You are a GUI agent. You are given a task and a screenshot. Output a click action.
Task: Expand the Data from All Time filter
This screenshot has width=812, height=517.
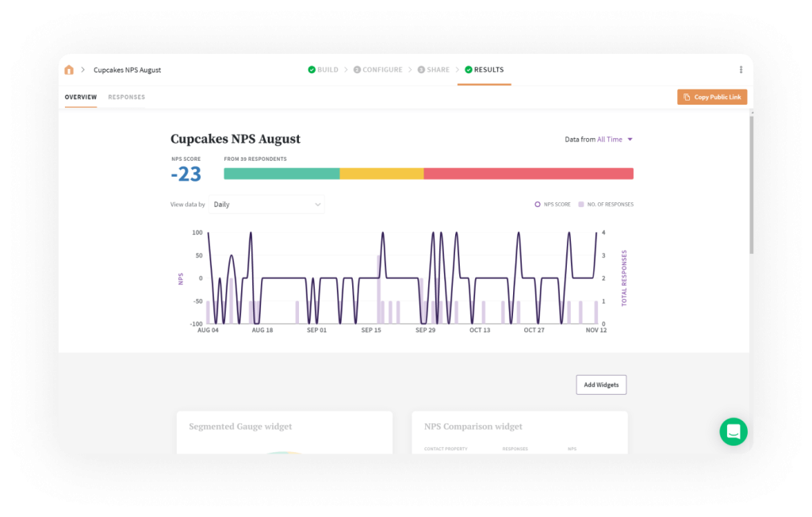(615, 140)
